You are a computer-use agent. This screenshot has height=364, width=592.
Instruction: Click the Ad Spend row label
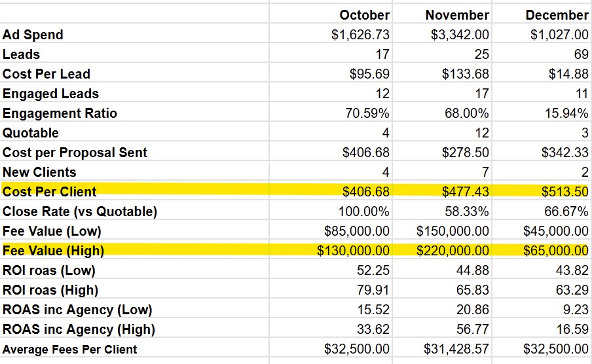point(33,35)
